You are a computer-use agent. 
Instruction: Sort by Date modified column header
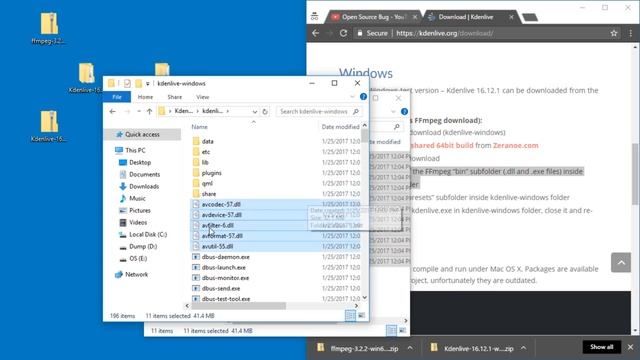click(340, 127)
